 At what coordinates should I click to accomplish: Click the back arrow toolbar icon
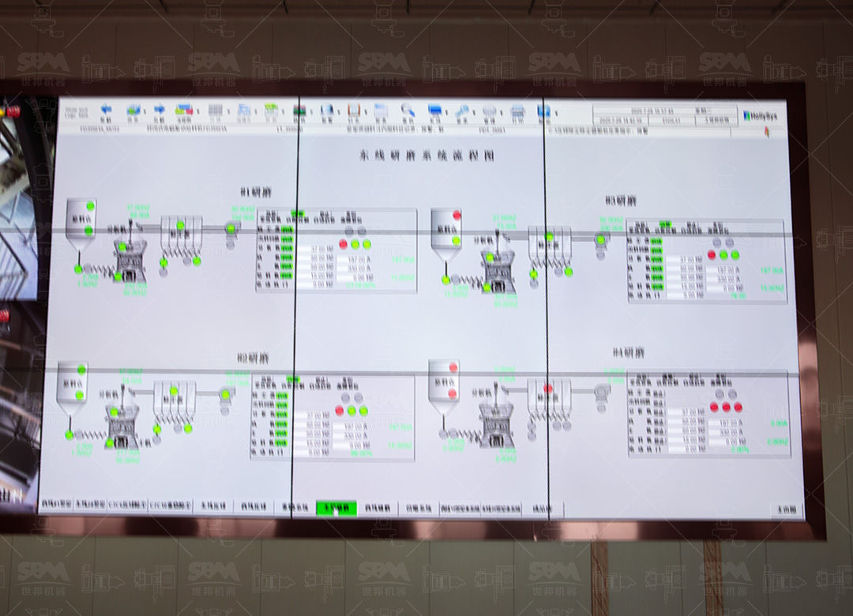point(105,110)
